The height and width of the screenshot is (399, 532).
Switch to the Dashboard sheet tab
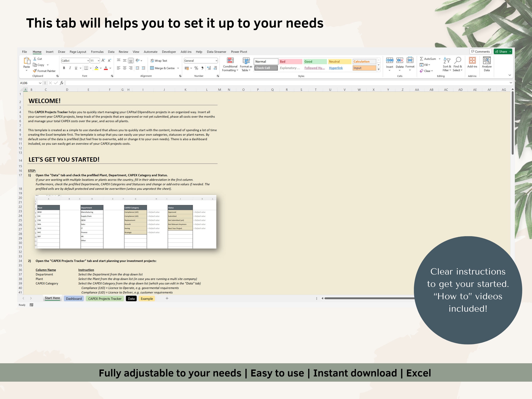pos(74,298)
